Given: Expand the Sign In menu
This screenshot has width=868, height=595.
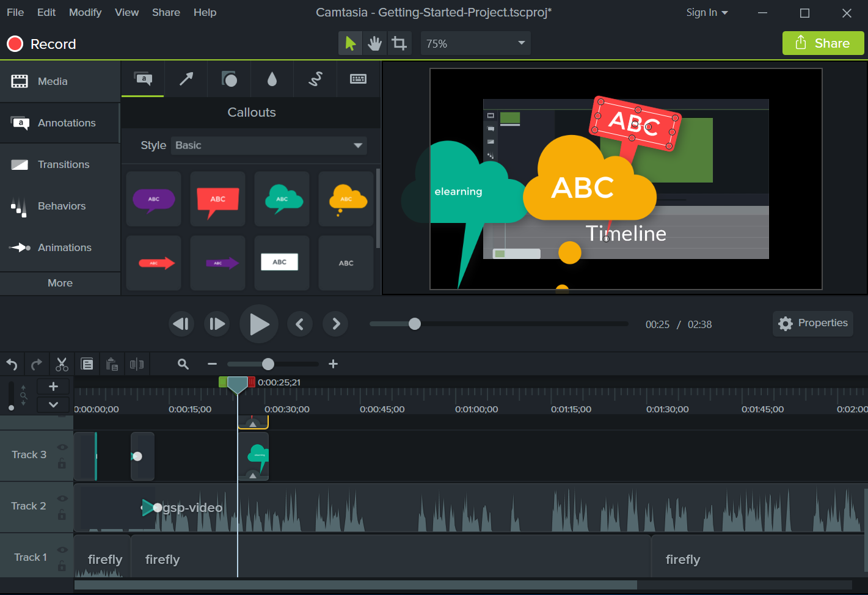Looking at the screenshot, I should pyautogui.click(x=707, y=12).
